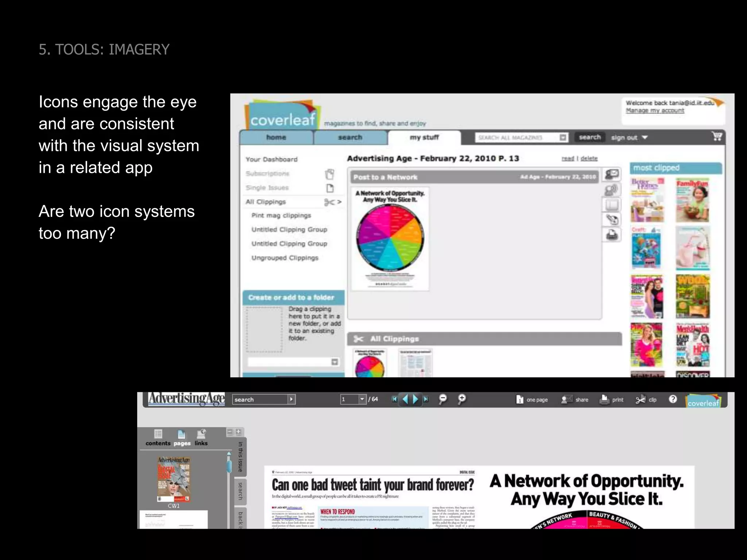Select the my stuff tab
The height and width of the screenshot is (560, 747).
click(424, 137)
